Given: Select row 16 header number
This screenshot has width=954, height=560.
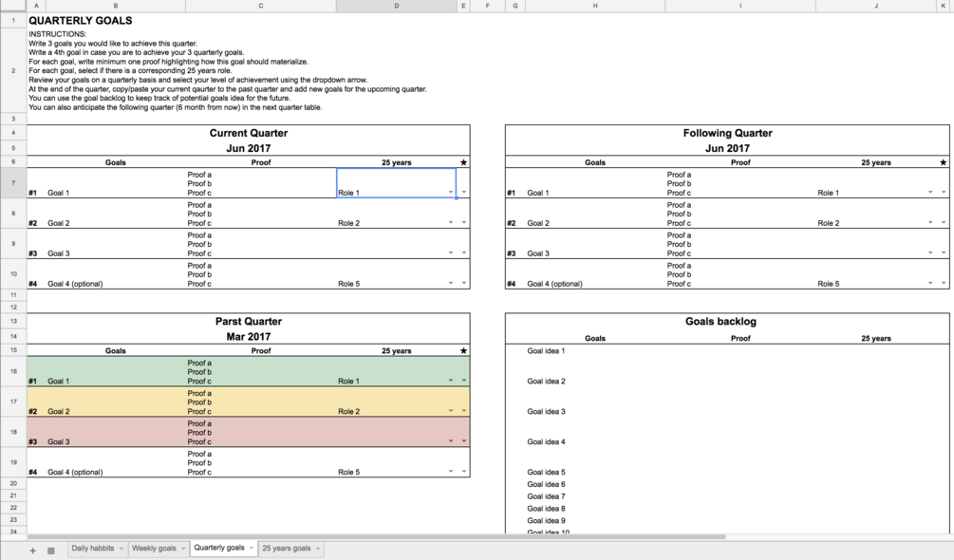Looking at the screenshot, I should click(13, 371).
